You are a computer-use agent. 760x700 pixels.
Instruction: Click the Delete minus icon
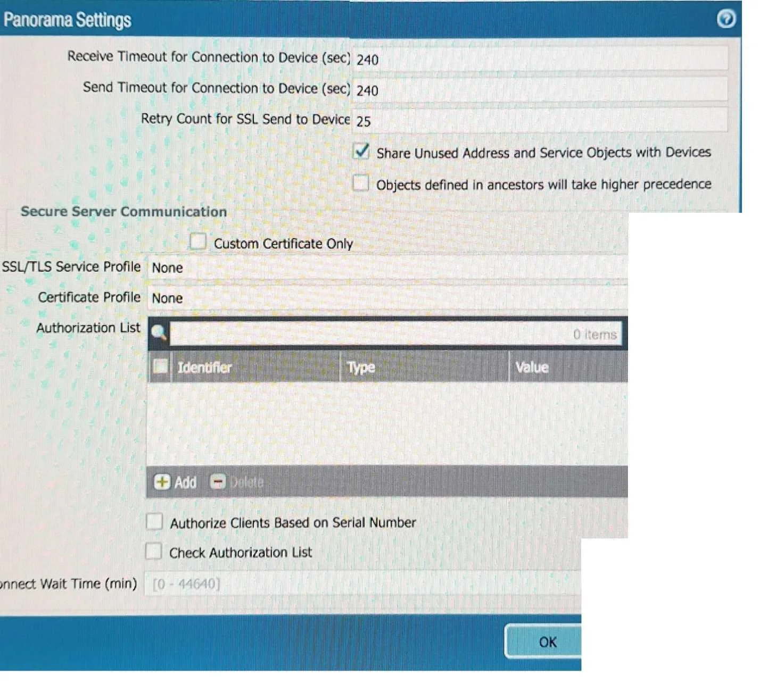(217, 482)
